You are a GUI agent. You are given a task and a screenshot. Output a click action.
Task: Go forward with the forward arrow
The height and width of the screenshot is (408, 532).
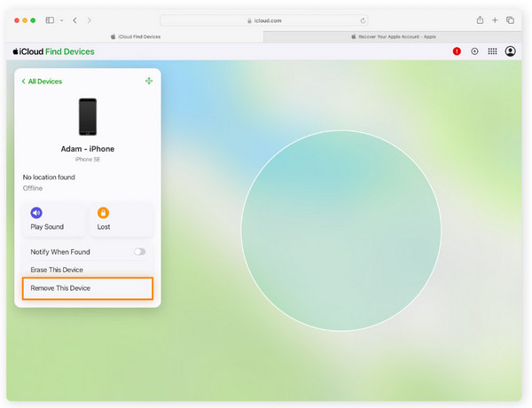tap(89, 20)
